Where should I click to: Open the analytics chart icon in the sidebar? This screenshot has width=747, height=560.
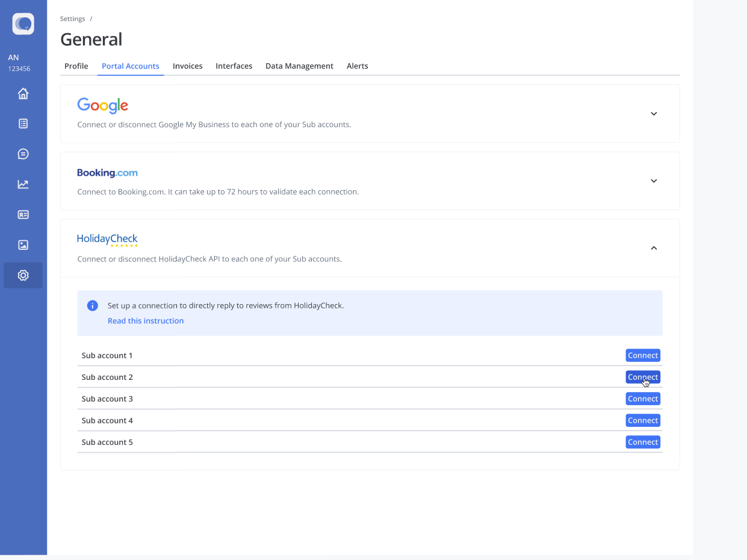[x=23, y=184]
